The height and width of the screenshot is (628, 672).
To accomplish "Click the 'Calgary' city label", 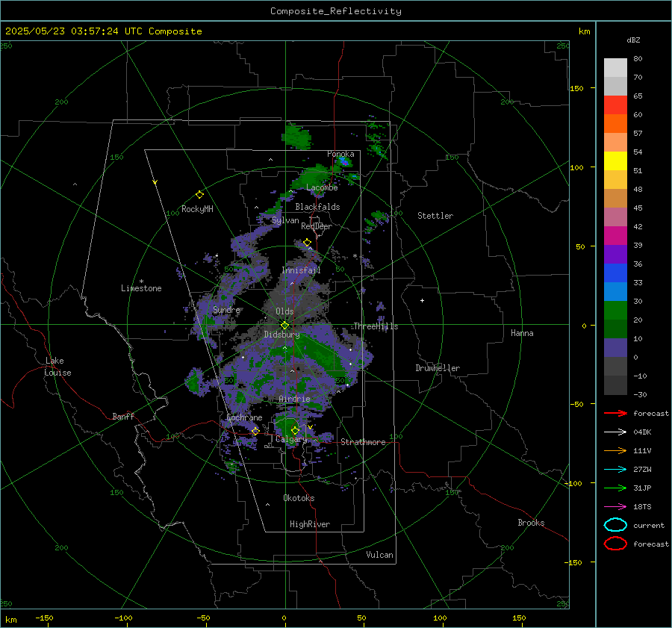I will point(291,439).
